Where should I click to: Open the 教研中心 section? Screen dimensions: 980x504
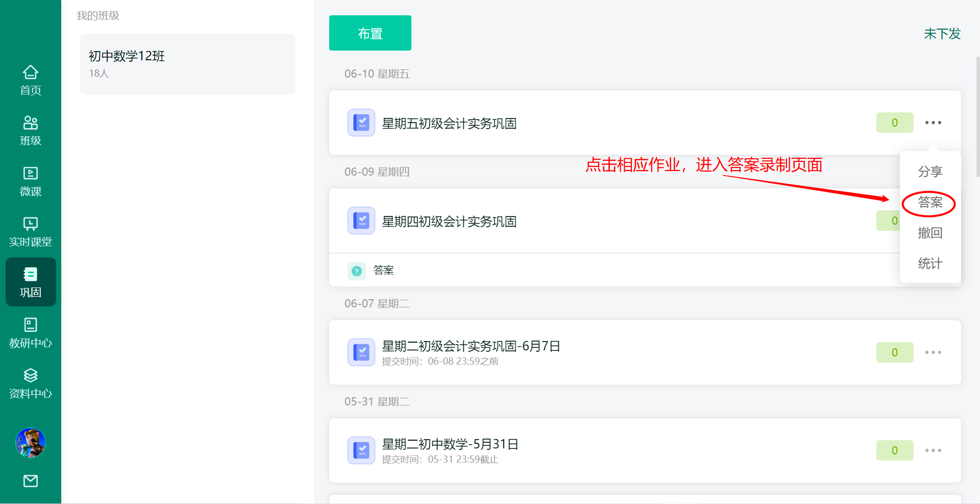point(31,333)
